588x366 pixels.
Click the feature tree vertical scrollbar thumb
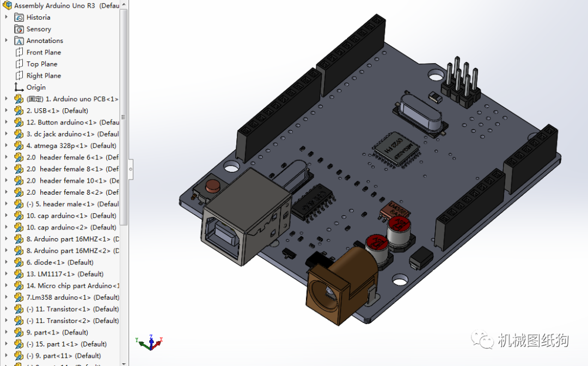[x=124, y=117]
